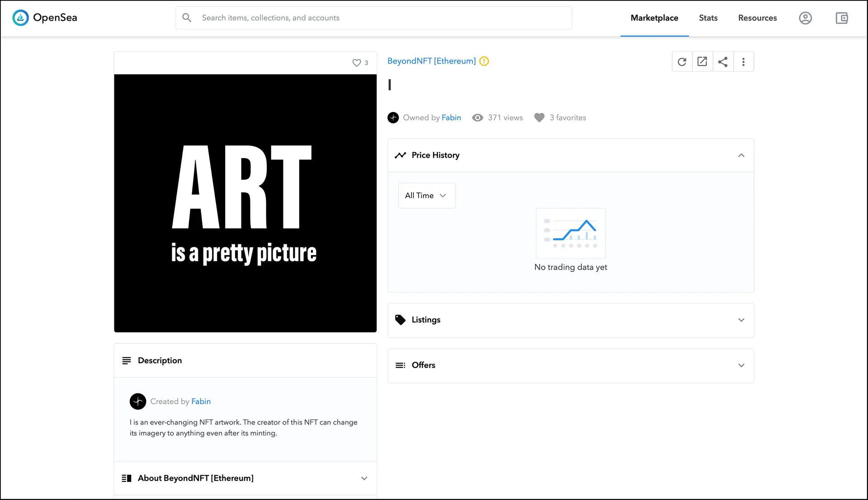Collapse the Price History section
The width and height of the screenshot is (868, 500).
click(741, 155)
